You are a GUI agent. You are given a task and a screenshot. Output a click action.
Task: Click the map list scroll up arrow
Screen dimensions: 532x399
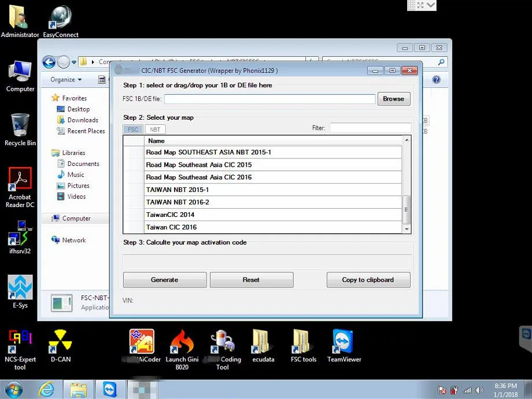(407, 140)
